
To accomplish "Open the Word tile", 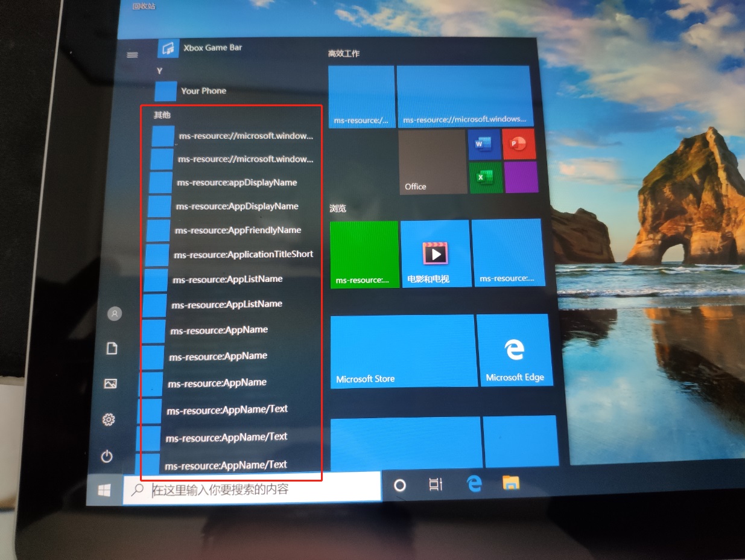I will [x=484, y=144].
